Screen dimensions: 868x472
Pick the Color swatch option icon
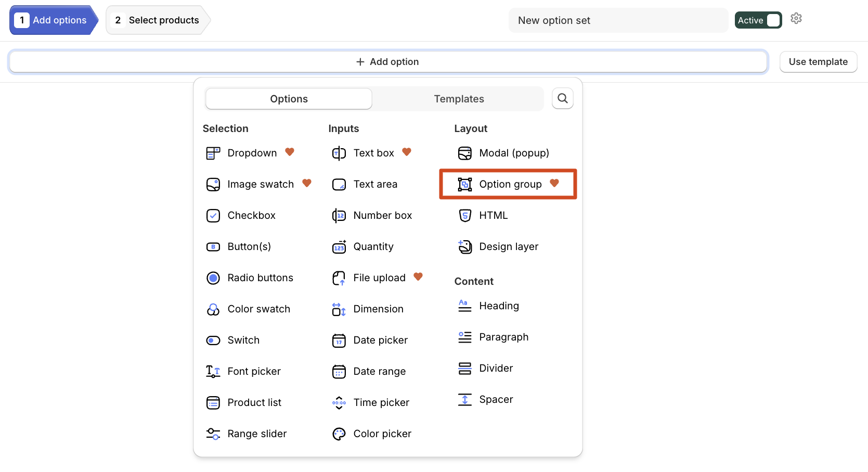click(x=213, y=309)
